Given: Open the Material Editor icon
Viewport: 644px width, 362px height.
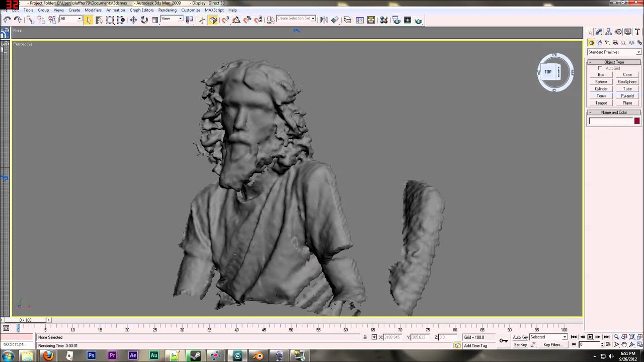Looking at the screenshot, I should coord(384,20).
